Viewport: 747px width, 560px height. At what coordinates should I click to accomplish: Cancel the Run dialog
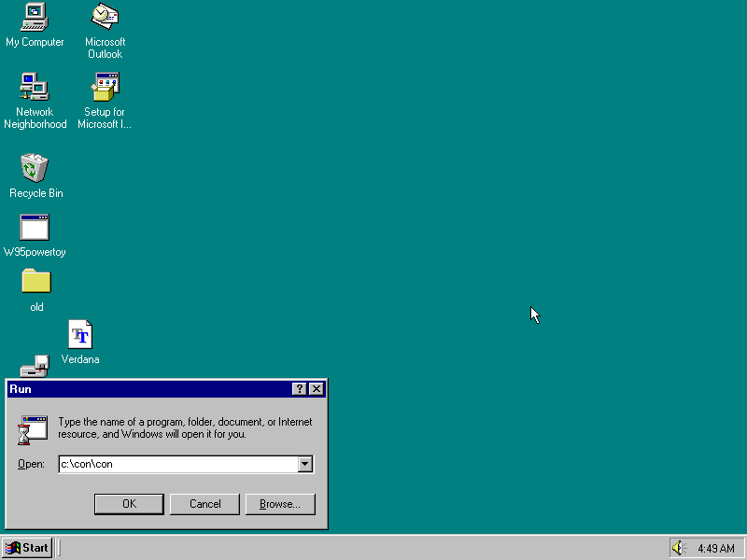(x=204, y=504)
